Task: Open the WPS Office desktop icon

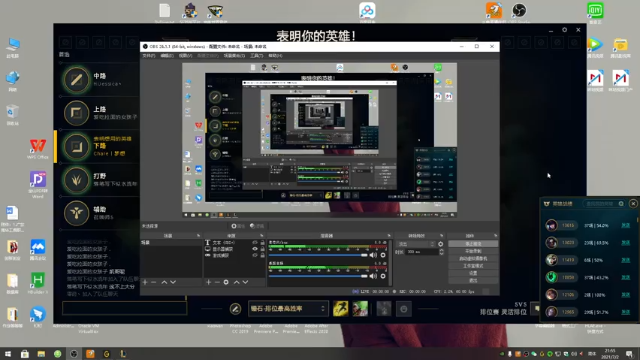Action: click(x=38, y=149)
